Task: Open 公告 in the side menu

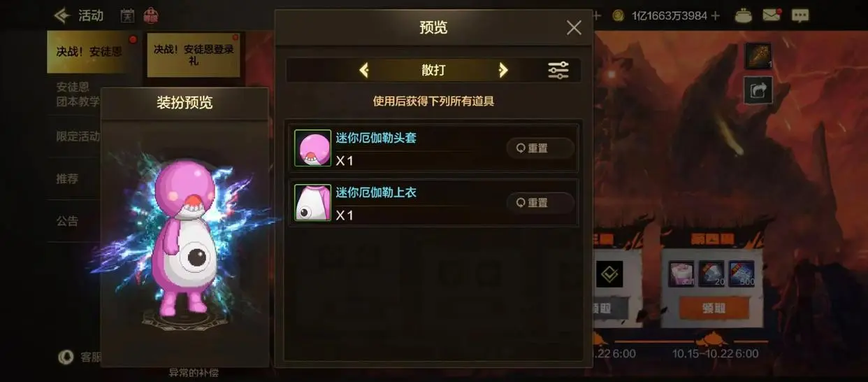Action: tap(67, 221)
